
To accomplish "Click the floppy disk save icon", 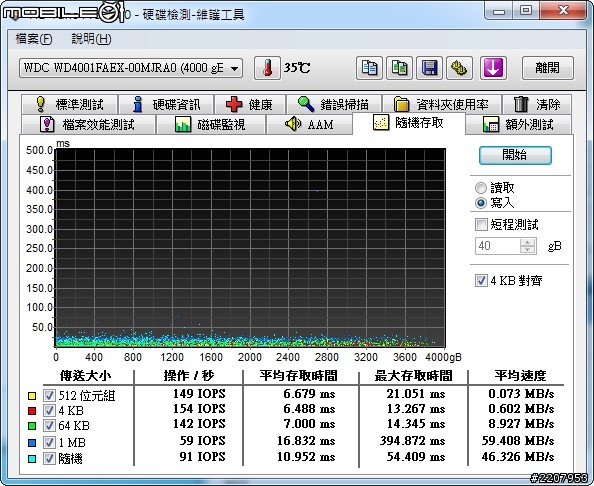I will 429,68.
